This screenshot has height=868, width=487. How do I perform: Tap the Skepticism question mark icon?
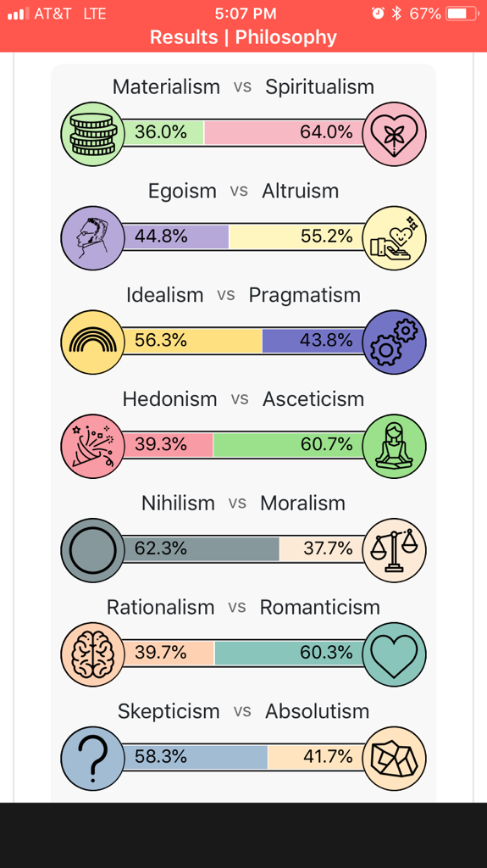click(93, 758)
